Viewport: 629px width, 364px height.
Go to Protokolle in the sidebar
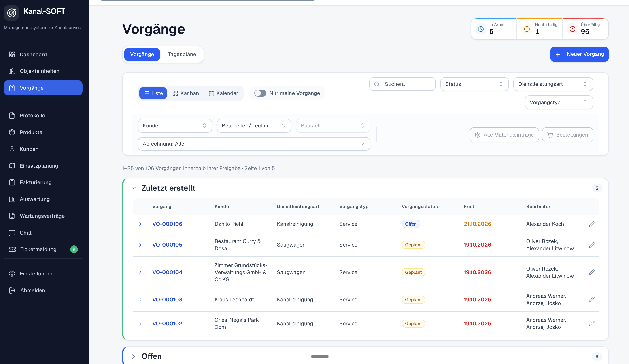coord(43,116)
